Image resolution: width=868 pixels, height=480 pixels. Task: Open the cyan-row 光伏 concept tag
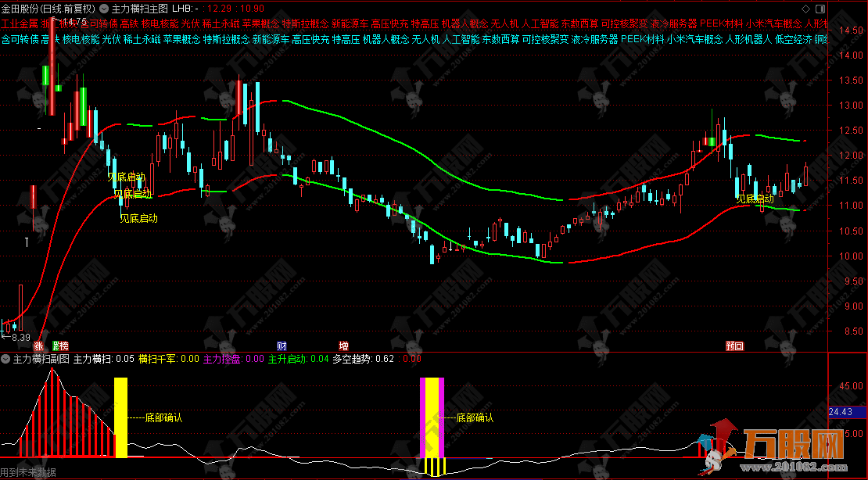coord(111,39)
